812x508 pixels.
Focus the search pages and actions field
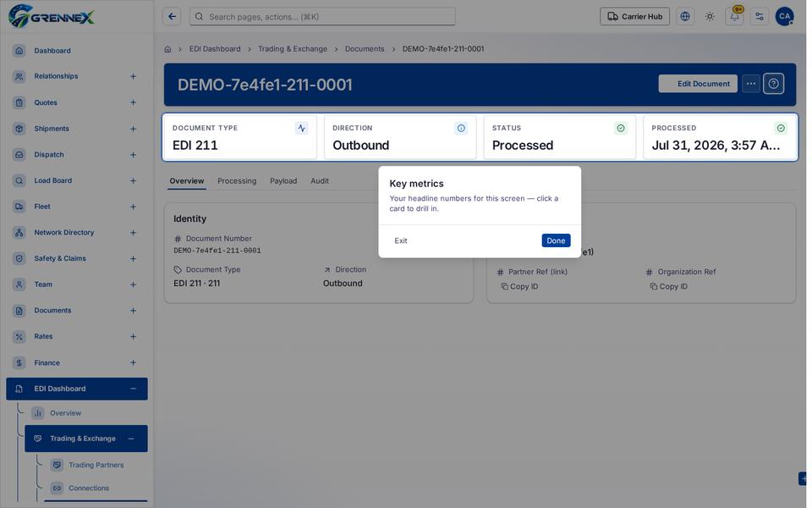pos(322,17)
